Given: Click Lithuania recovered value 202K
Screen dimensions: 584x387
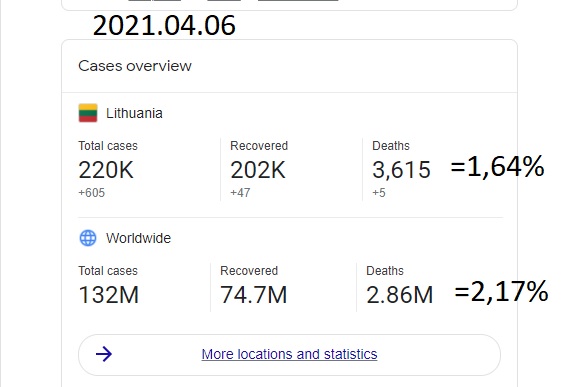Looking at the screenshot, I should coord(258,170).
